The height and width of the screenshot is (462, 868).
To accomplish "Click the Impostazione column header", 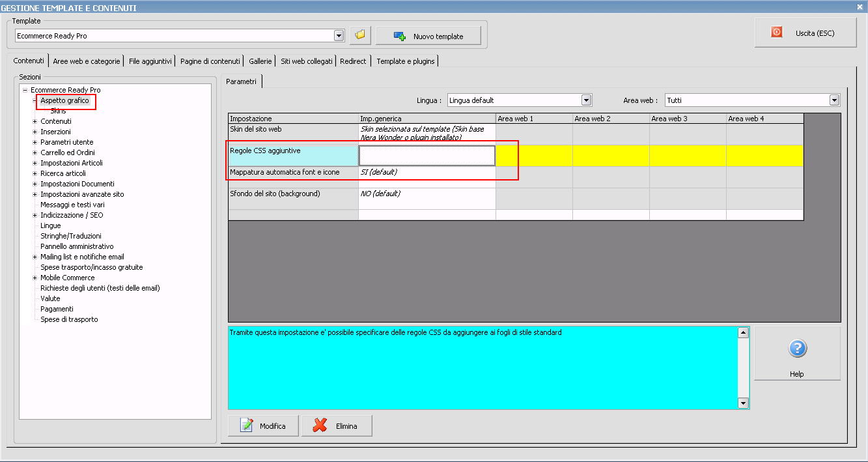I will [293, 119].
